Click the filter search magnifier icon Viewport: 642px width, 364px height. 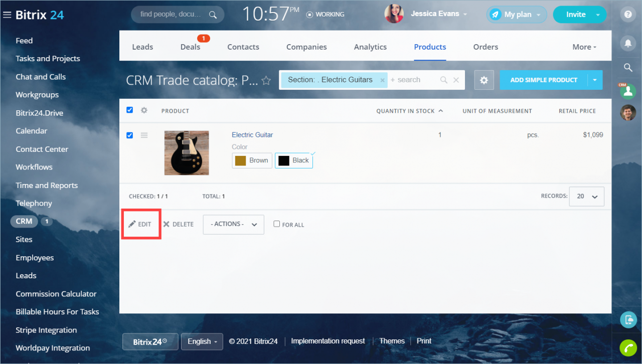(x=443, y=80)
